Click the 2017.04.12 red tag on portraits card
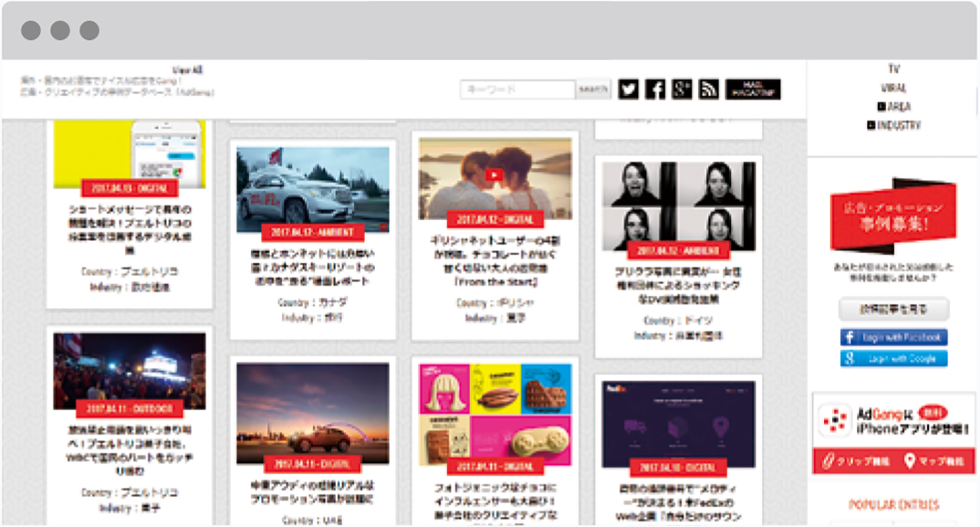The image size is (980, 527). 679,251
